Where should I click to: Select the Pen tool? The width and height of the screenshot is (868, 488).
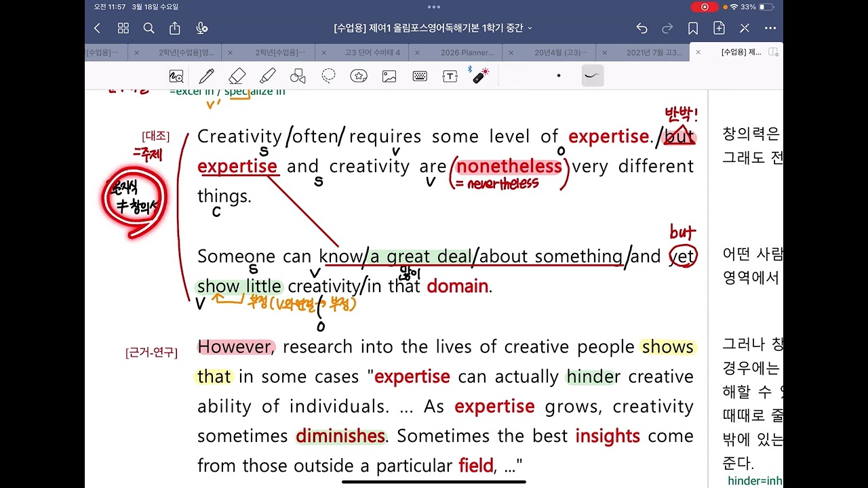(206, 76)
